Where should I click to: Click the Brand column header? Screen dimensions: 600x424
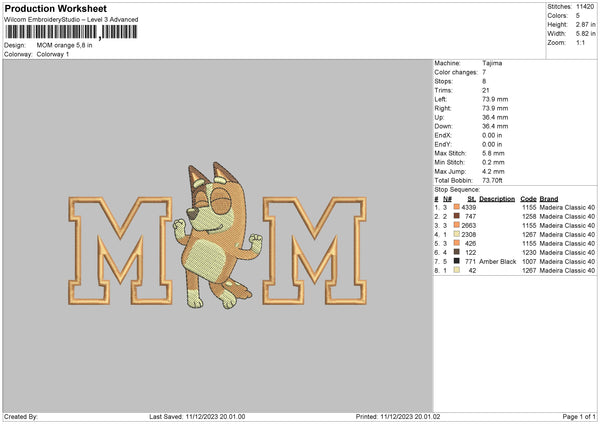click(x=549, y=199)
